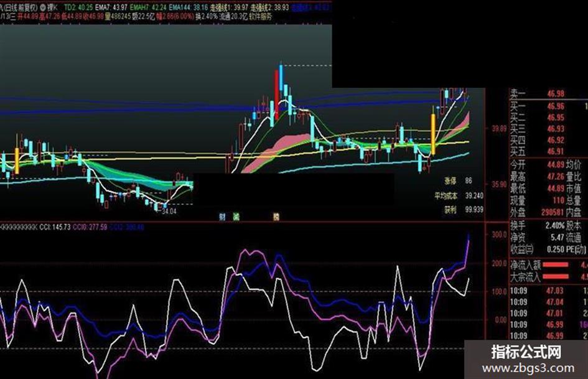Click the green 减 event marker icon
The width and height of the screenshot is (588, 379).
[236, 217]
